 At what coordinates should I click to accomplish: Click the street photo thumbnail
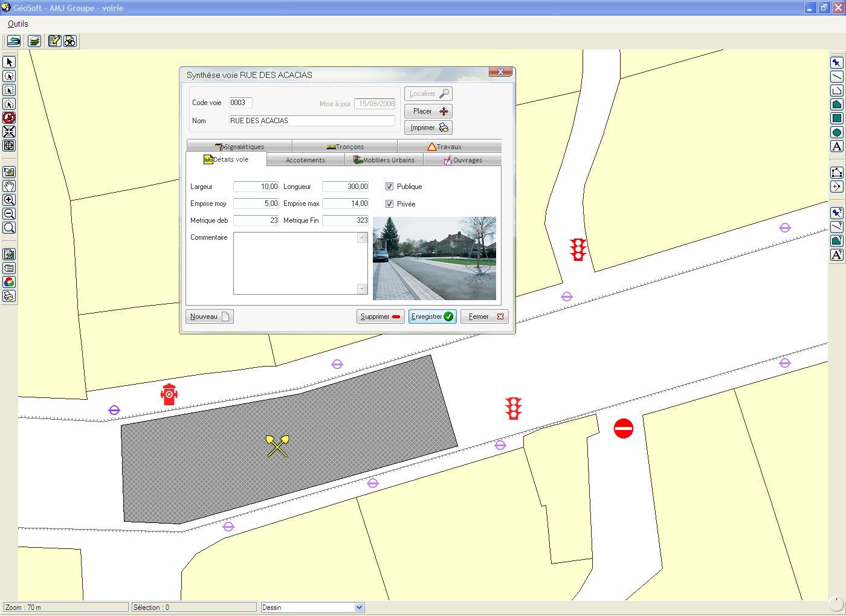click(434, 258)
